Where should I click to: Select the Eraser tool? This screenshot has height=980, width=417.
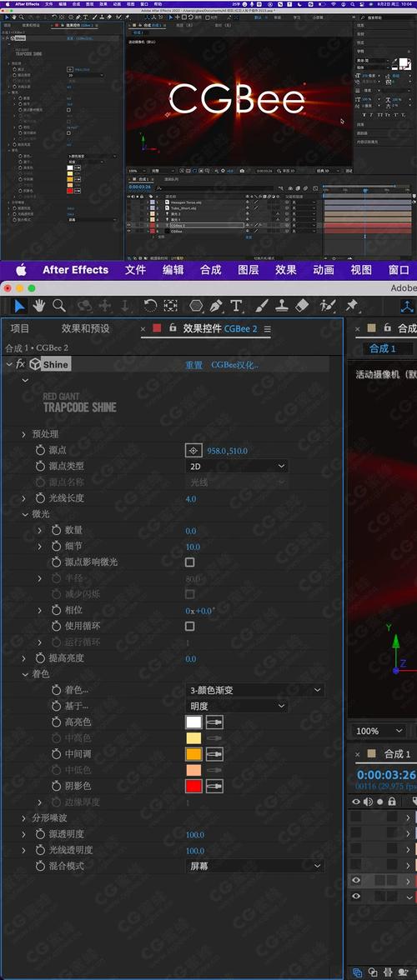point(302,305)
